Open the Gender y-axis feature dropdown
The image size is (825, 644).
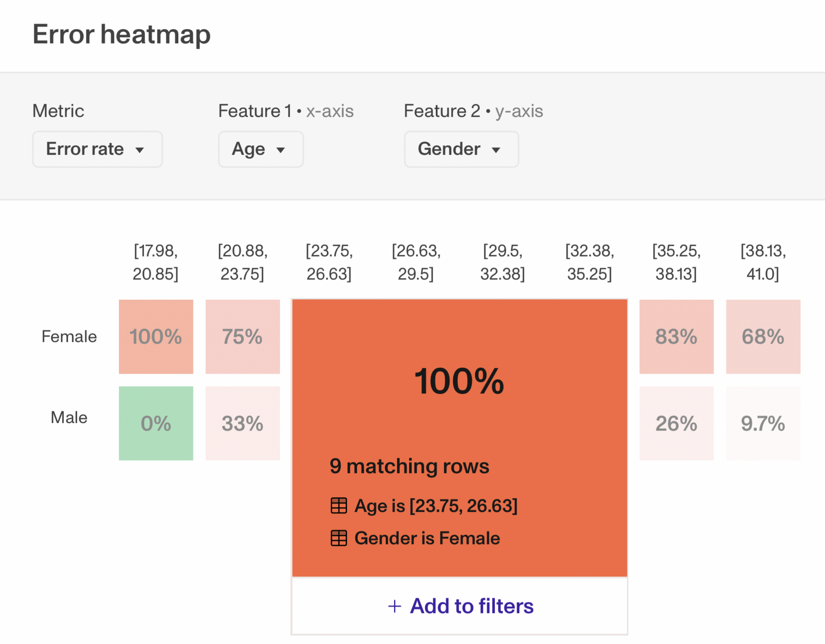pyautogui.click(x=461, y=149)
